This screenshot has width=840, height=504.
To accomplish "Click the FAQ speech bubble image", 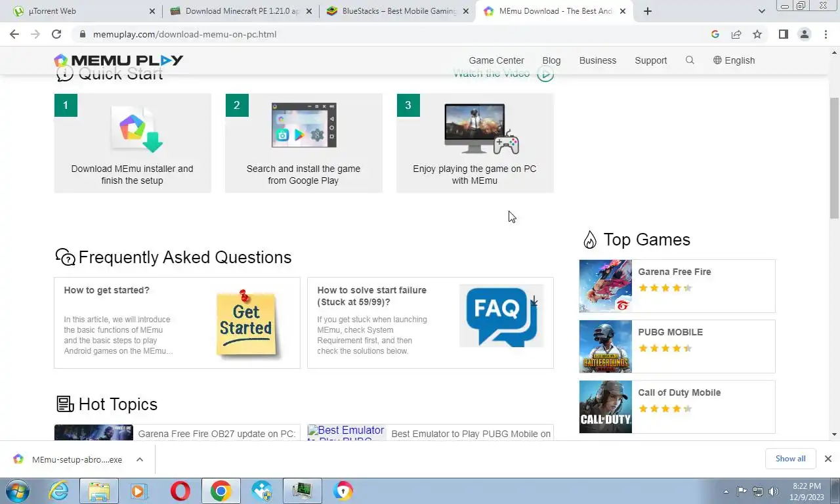I will (x=501, y=316).
